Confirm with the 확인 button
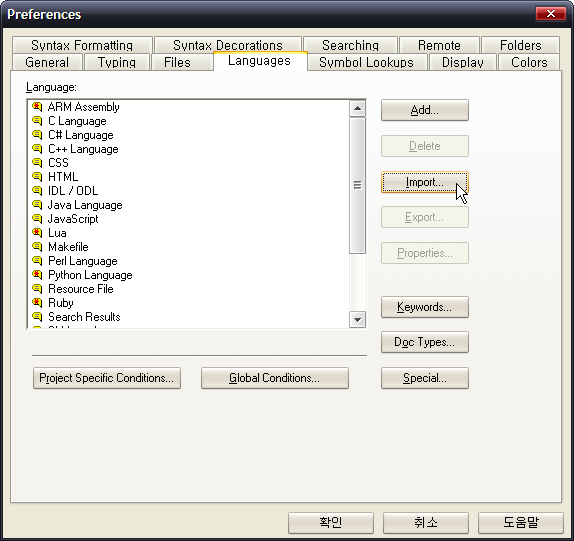The width and height of the screenshot is (574, 541). [331, 523]
